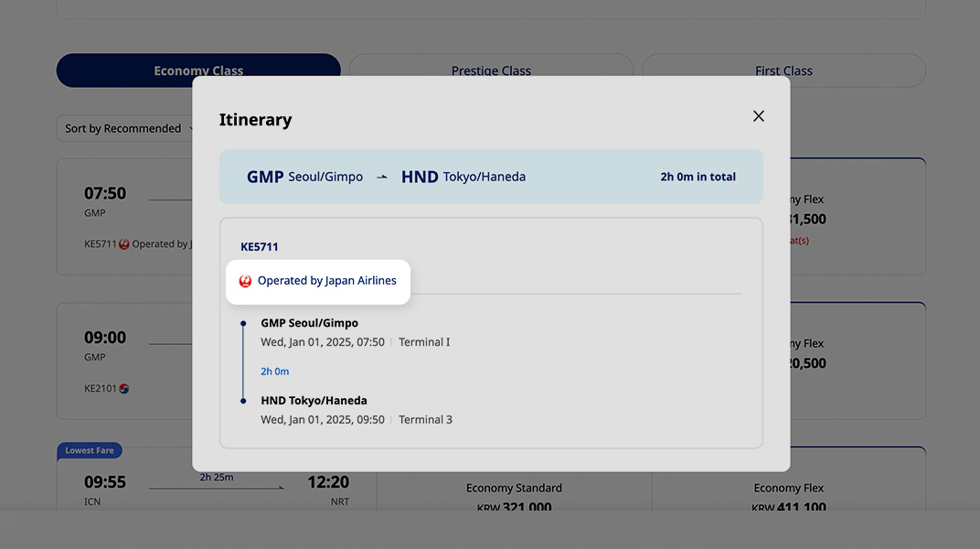
Task: Close the Itinerary dialog
Action: point(758,116)
